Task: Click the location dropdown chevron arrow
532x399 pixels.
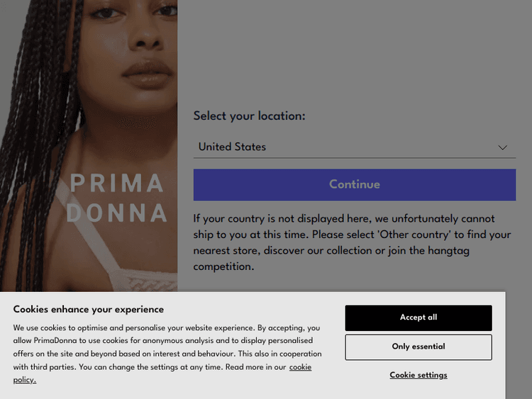Action: point(502,147)
